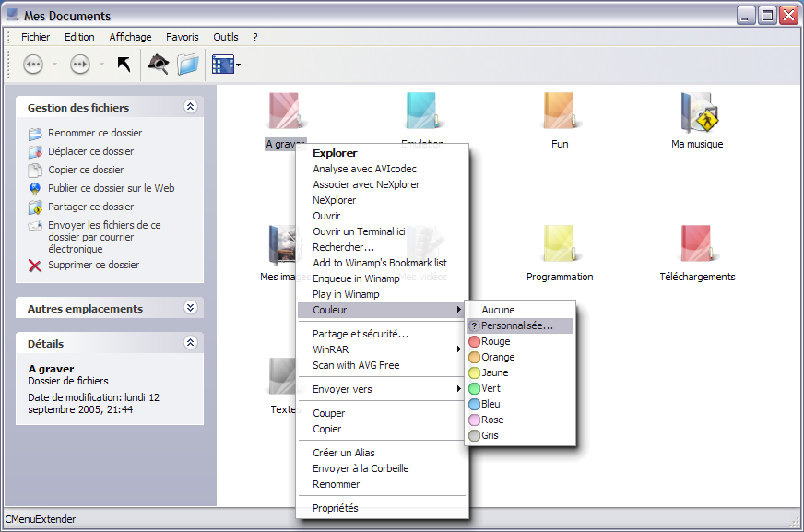Select Personnalisée… in the Couleur submenu
The image size is (804, 532).
pyautogui.click(x=516, y=325)
